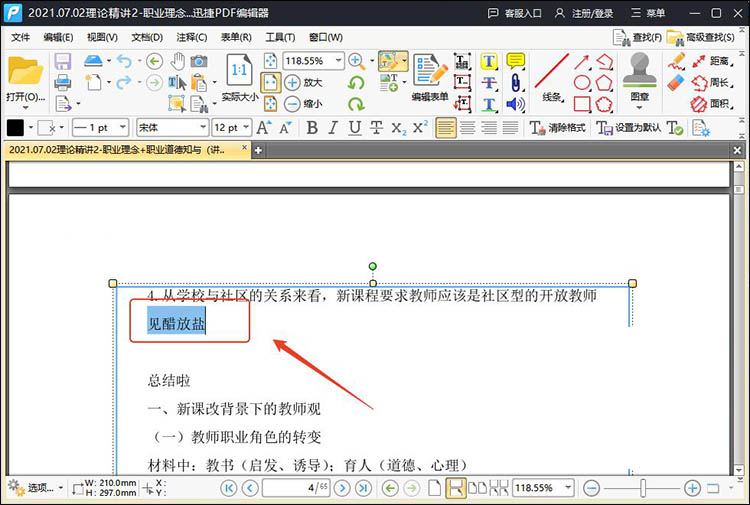Select the Eraser tool
This screenshot has width=750, height=505.
(676, 83)
